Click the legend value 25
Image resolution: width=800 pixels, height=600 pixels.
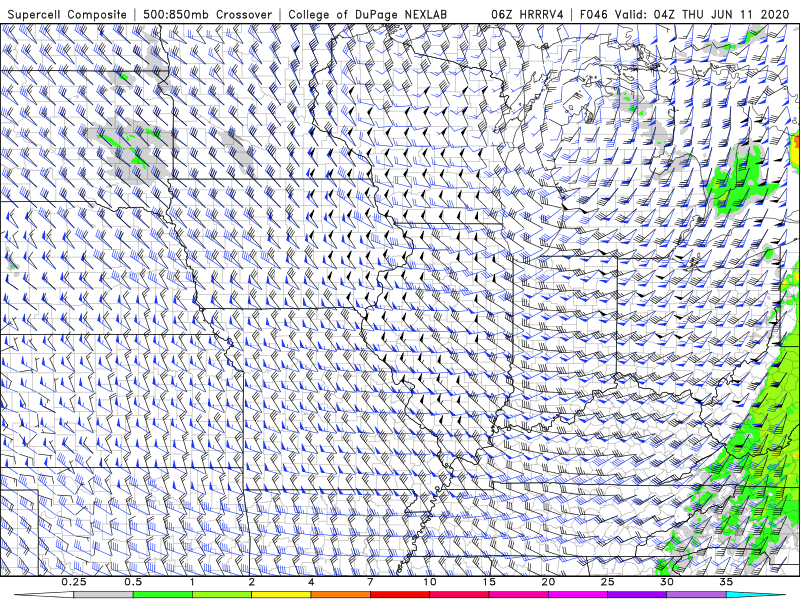click(x=608, y=582)
